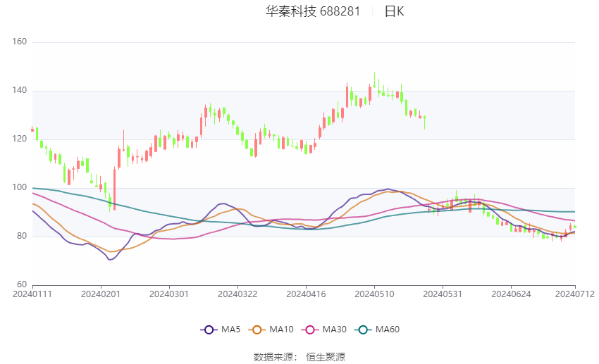
Task: Click the chart title 华秦科技 688281
Action: [313, 11]
